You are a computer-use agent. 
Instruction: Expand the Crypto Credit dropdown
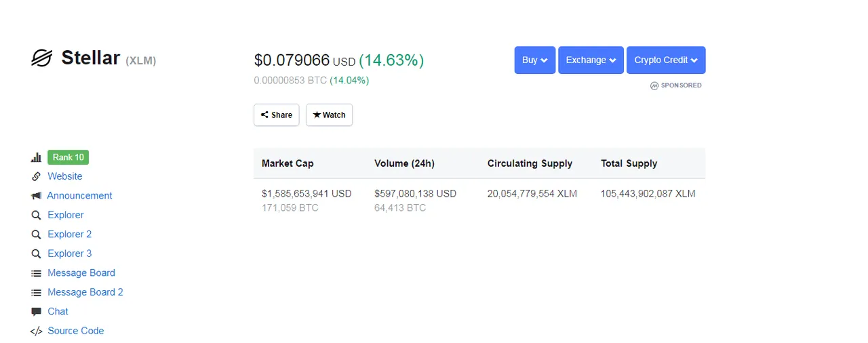pyautogui.click(x=666, y=60)
